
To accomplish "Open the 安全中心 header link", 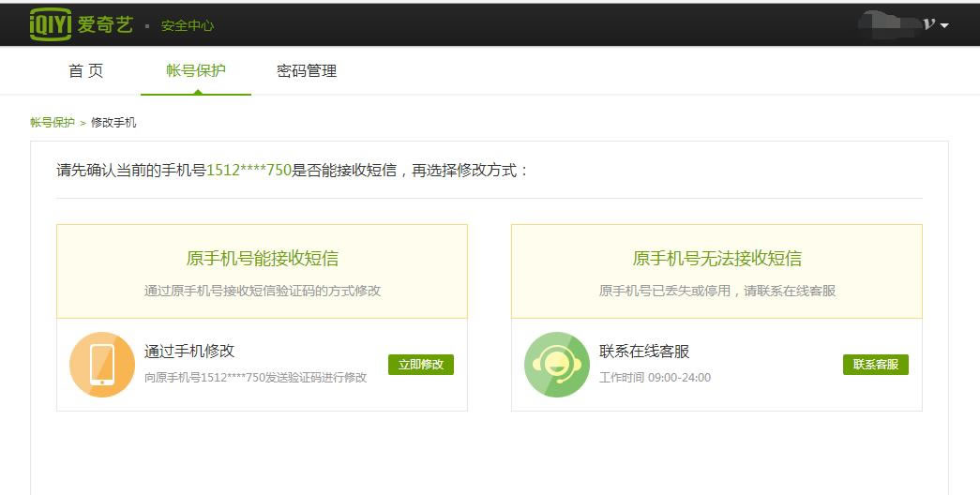I will [x=188, y=26].
